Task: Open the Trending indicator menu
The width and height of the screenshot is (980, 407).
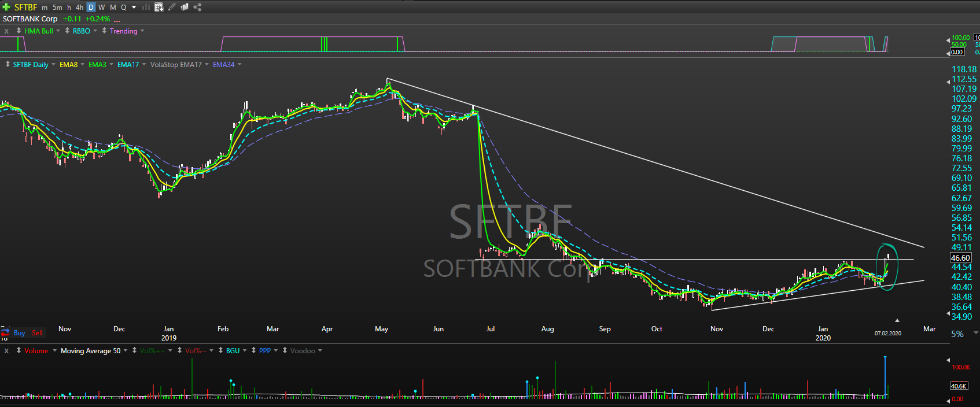Action: (142, 31)
